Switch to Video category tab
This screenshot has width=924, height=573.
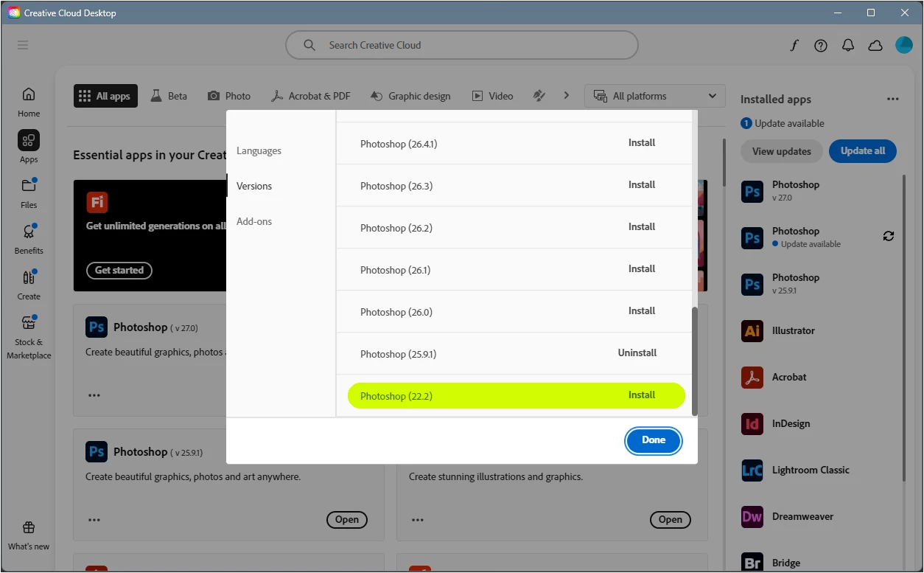click(492, 96)
